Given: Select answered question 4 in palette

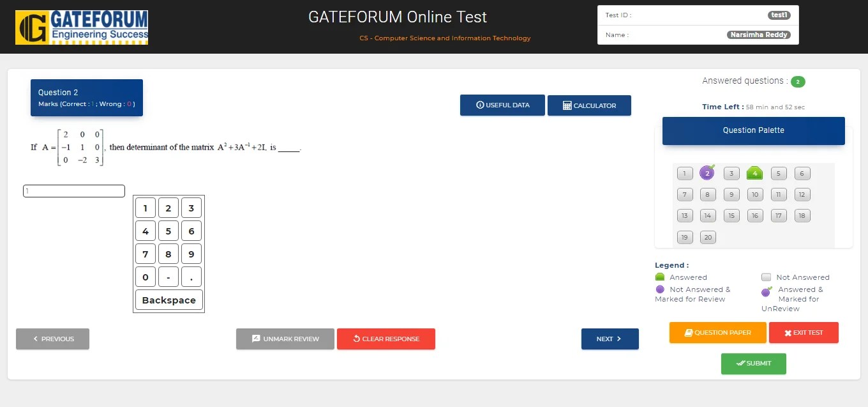Looking at the screenshot, I should [x=754, y=173].
